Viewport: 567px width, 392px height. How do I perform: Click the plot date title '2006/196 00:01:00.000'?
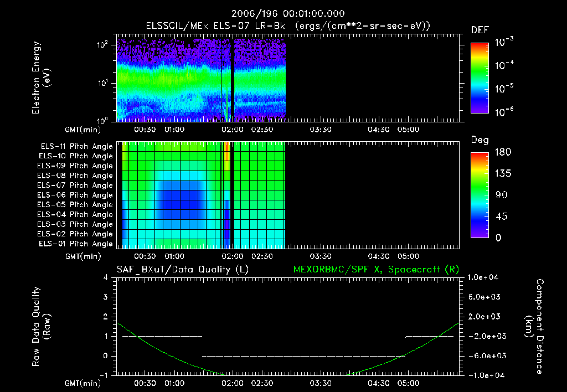pos(288,14)
